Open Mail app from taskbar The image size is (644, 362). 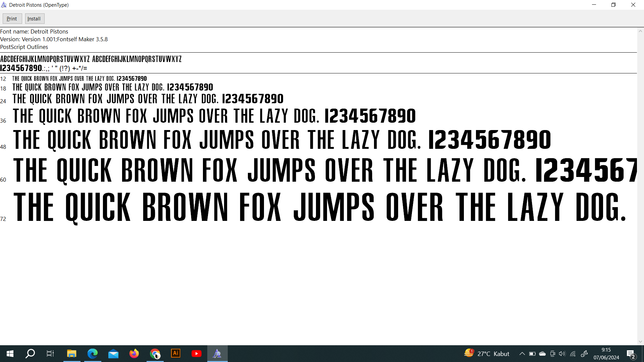click(113, 354)
